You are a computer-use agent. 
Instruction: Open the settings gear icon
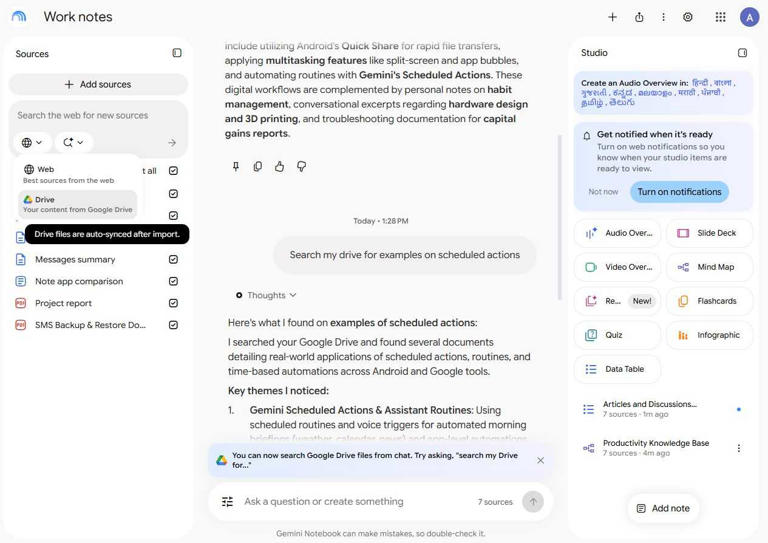click(688, 17)
